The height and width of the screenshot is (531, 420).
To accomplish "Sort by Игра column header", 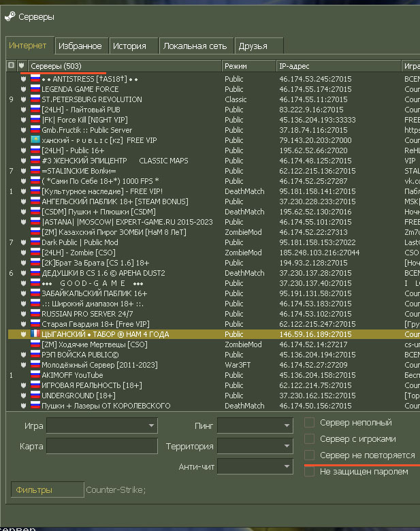I will (x=411, y=66).
